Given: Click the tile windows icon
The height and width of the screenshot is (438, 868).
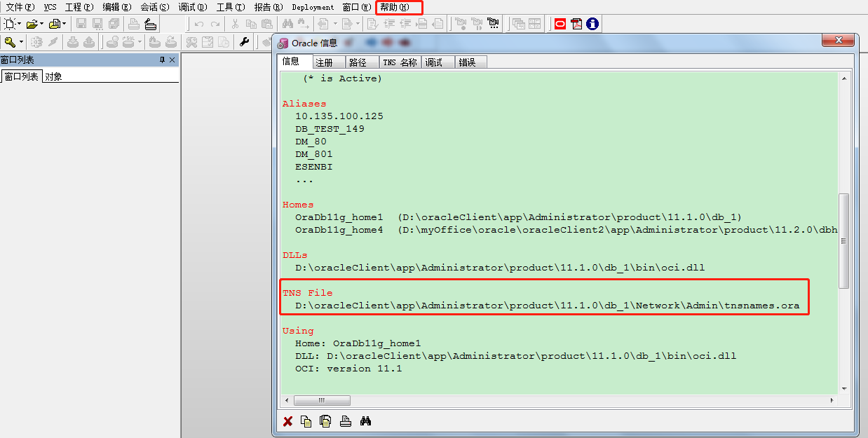Looking at the screenshot, I should pyautogui.click(x=535, y=24).
